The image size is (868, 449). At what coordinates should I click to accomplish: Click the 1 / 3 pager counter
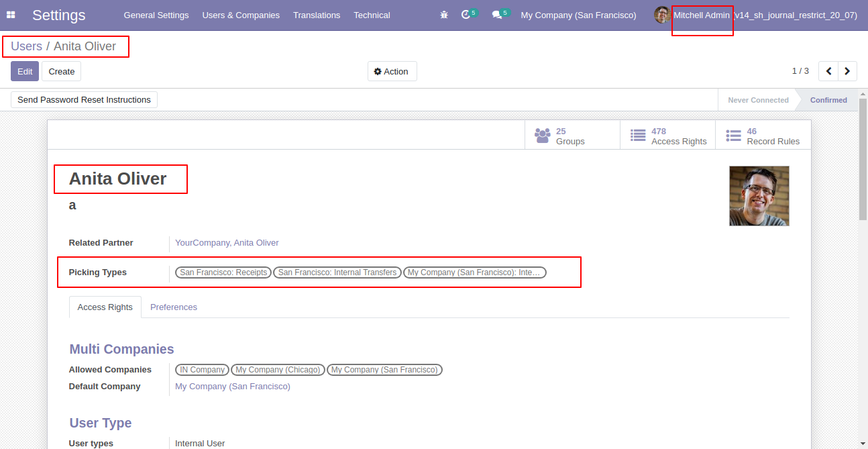pyautogui.click(x=800, y=71)
